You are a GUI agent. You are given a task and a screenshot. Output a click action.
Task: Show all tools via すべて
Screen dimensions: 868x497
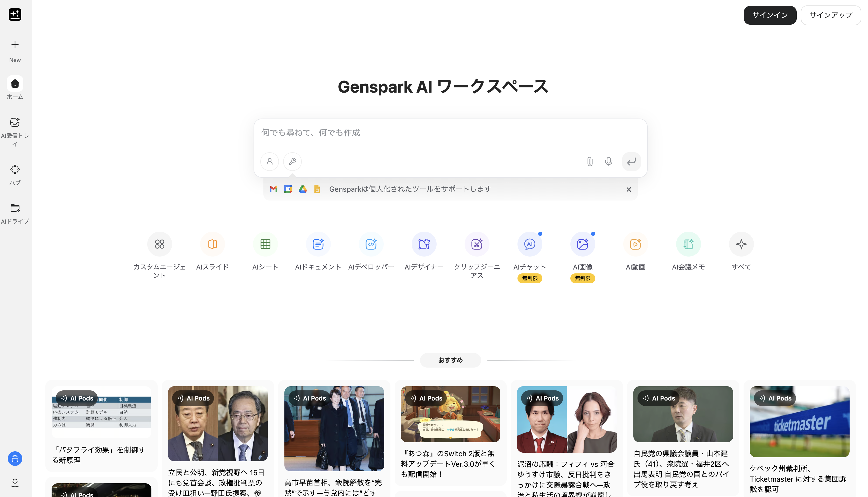point(741,244)
